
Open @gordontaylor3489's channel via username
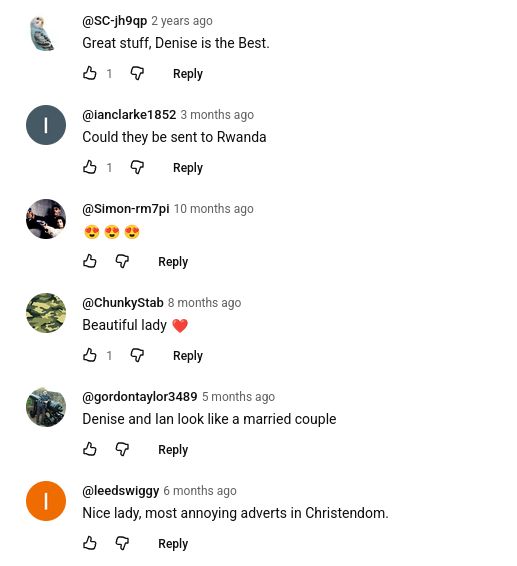(140, 397)
